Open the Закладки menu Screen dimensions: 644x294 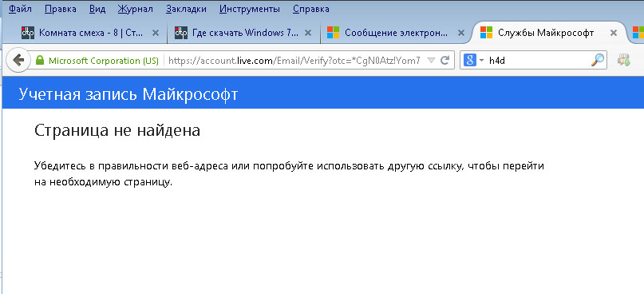coord(186,9)
